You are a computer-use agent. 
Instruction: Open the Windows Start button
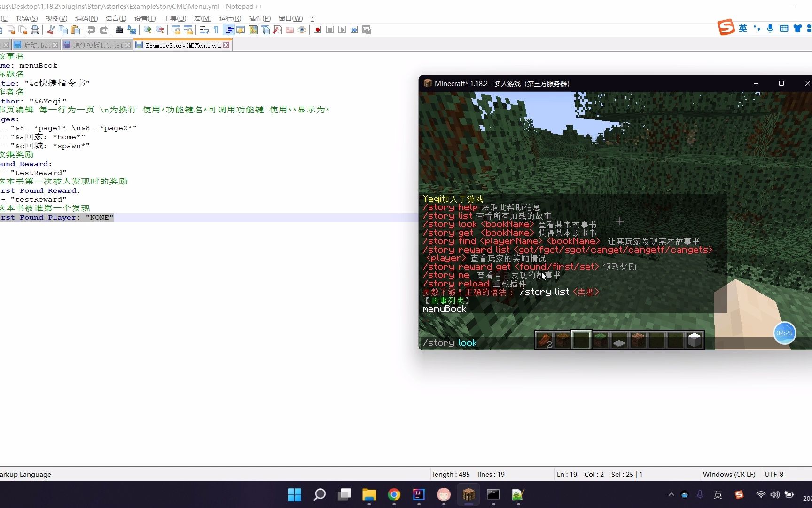[x=295, y=495]
